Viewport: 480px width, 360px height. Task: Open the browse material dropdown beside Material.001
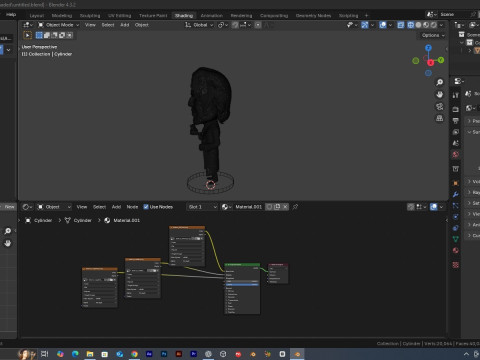coord(227,207)
